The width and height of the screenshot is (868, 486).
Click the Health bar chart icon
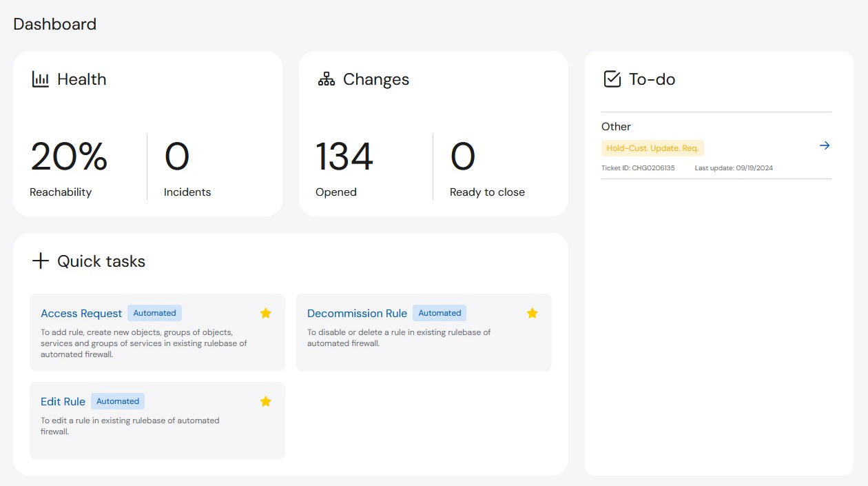tap(41, 79)
